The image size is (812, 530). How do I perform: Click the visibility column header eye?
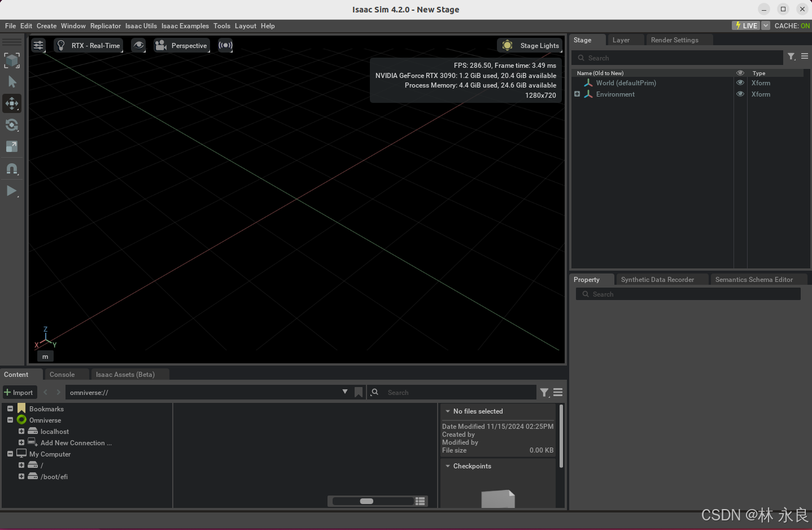[740, 73]
